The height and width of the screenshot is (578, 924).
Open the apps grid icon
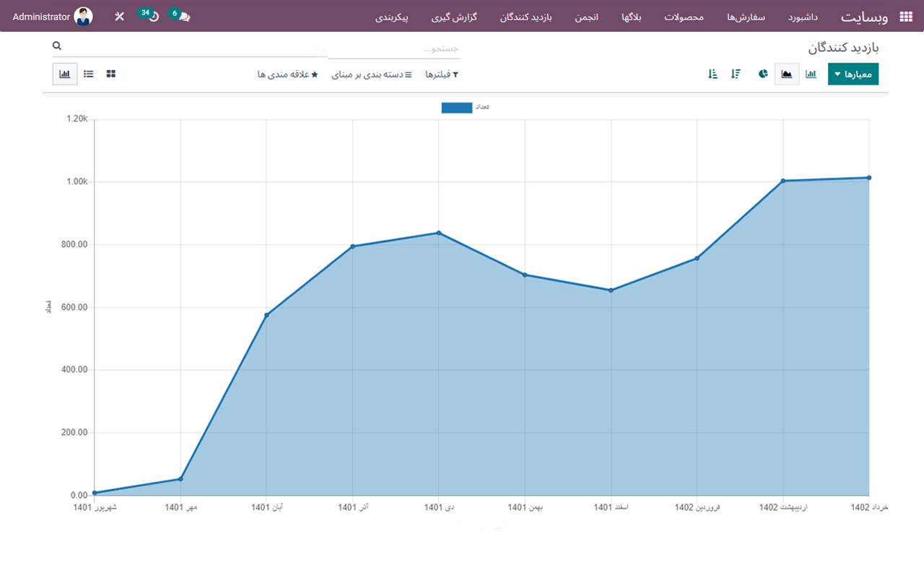[x=905, y=14]
